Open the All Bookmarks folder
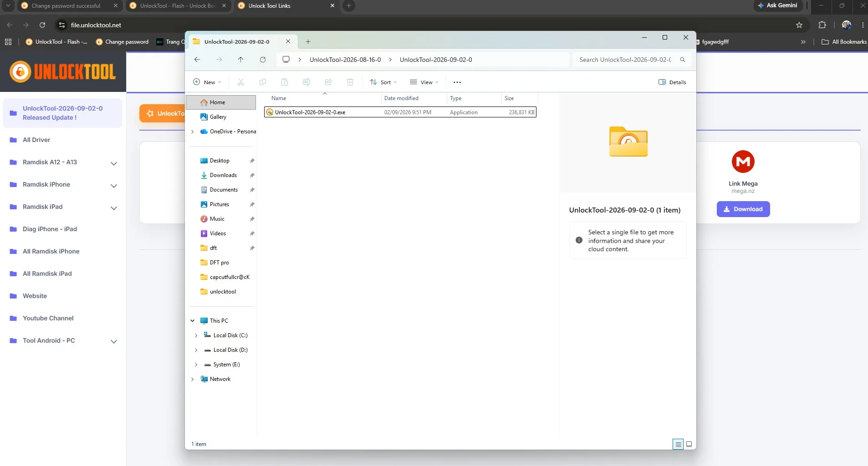Image resolution: width=868 pixels, height=466 pixels. [x=844, y=42]
